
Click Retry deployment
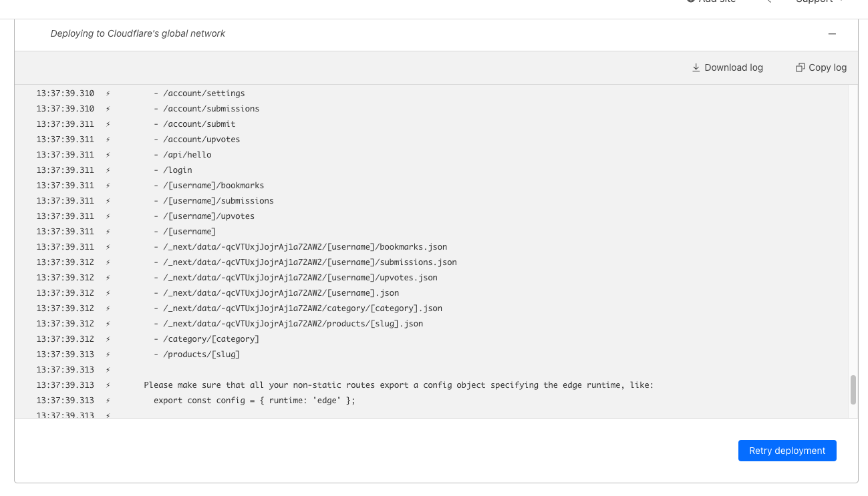(x=787, y=451)
